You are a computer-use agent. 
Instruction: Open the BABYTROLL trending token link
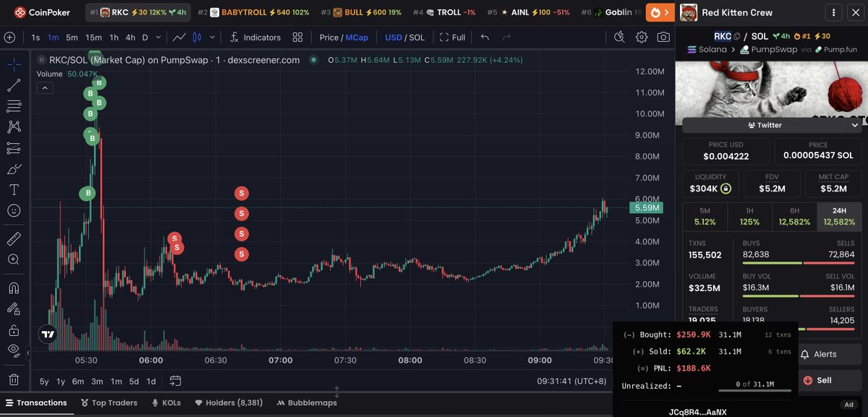click(x=253, y=12)
